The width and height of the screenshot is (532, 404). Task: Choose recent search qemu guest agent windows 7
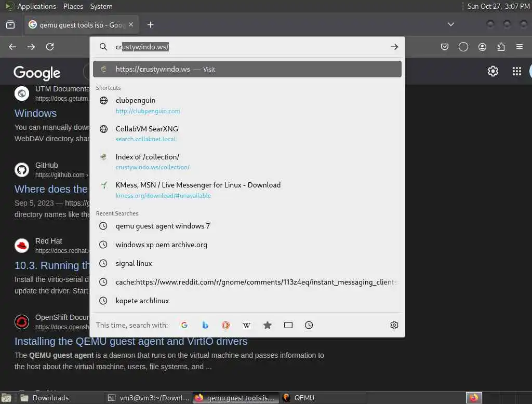(x=247, y=226)
